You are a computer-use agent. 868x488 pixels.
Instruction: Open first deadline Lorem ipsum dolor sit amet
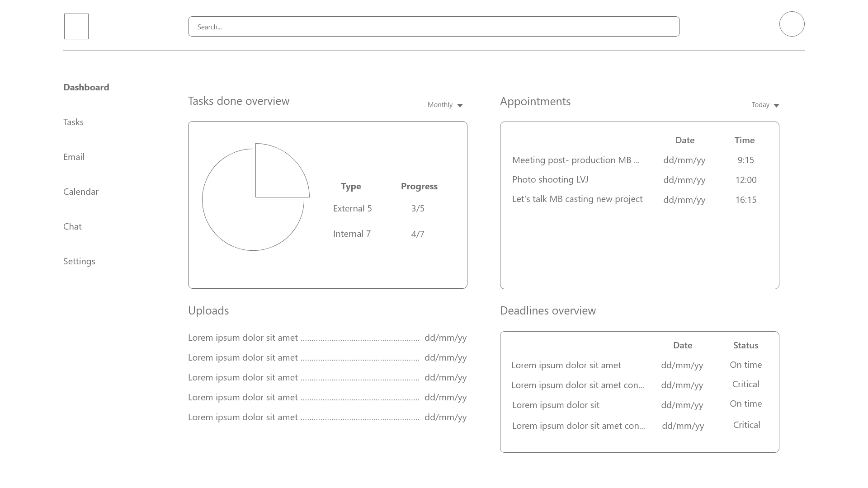click(x=566, y=365)
